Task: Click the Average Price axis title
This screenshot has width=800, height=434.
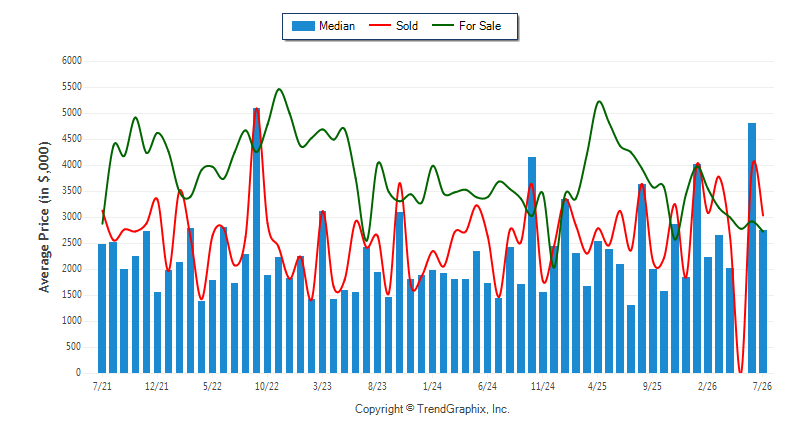Action: (x=45, y=217)
